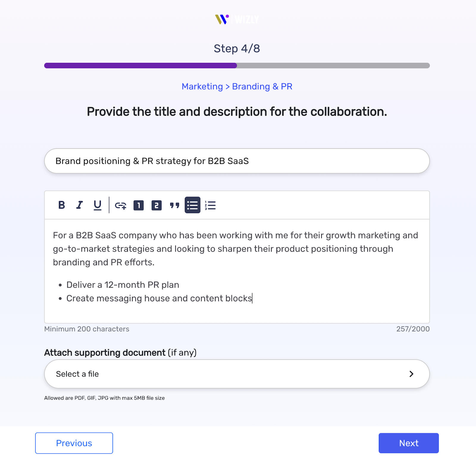Insert a blockquote

click(175, 205)
